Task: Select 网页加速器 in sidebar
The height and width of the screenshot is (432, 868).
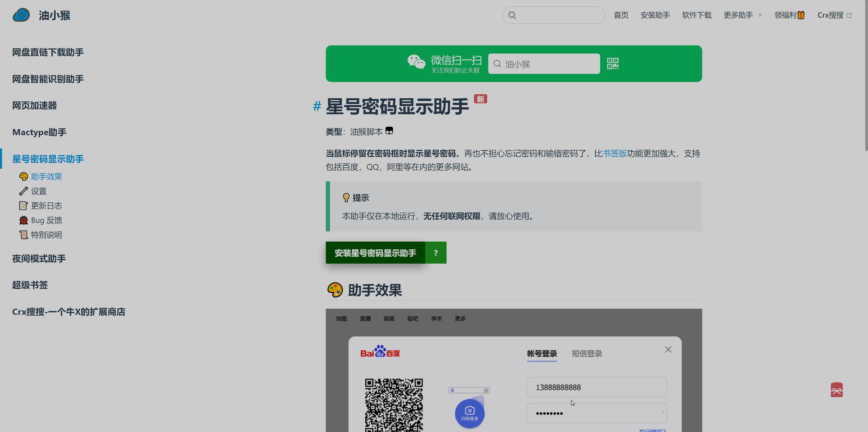Action: 35,105
